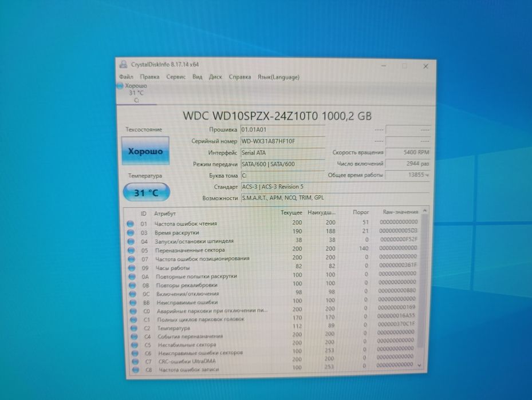532x400 pixels.
Task: Click the status icon for attribute C7
Action: click(x=135, y=362)
